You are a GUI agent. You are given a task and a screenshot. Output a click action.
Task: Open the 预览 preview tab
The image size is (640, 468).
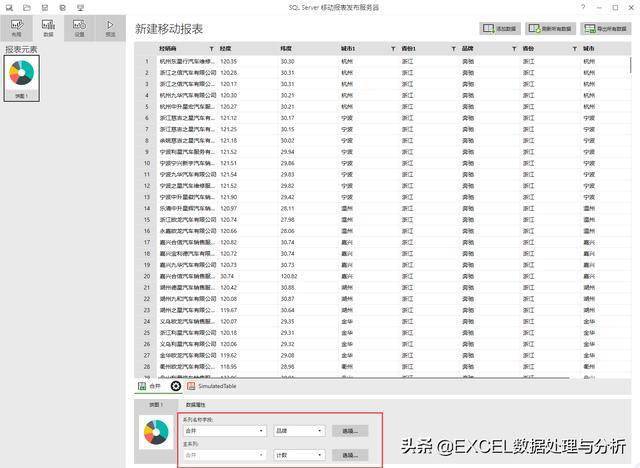point(110,28)
